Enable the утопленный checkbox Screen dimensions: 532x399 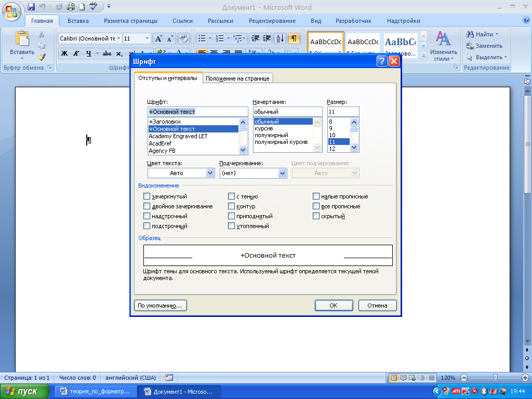[x=231, y=225]
